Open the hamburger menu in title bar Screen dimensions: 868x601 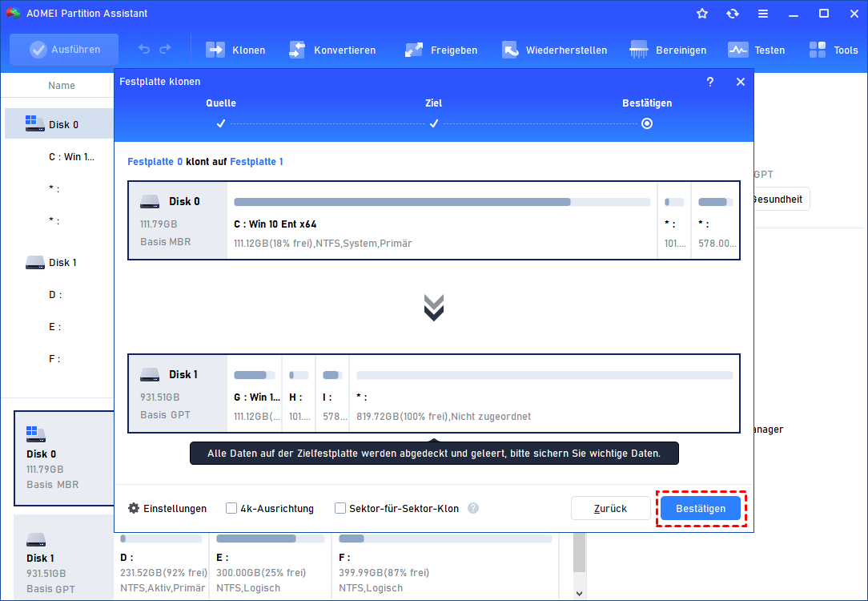tap(763, 14)
